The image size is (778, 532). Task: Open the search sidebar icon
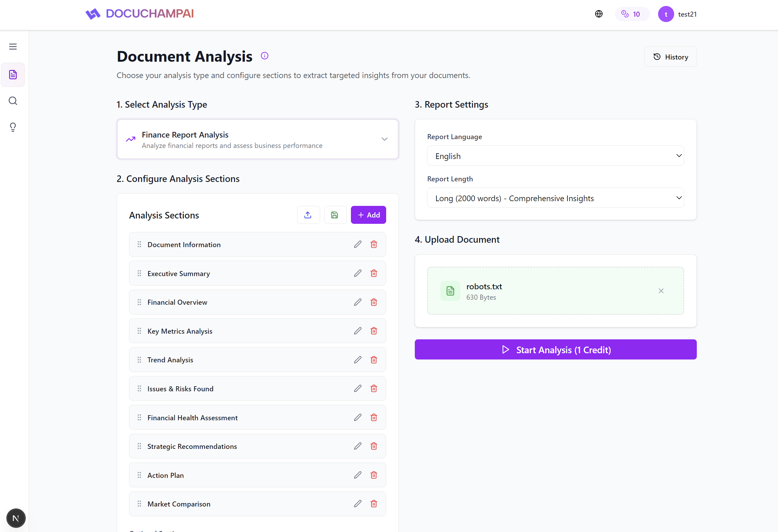tap(13, 101)
